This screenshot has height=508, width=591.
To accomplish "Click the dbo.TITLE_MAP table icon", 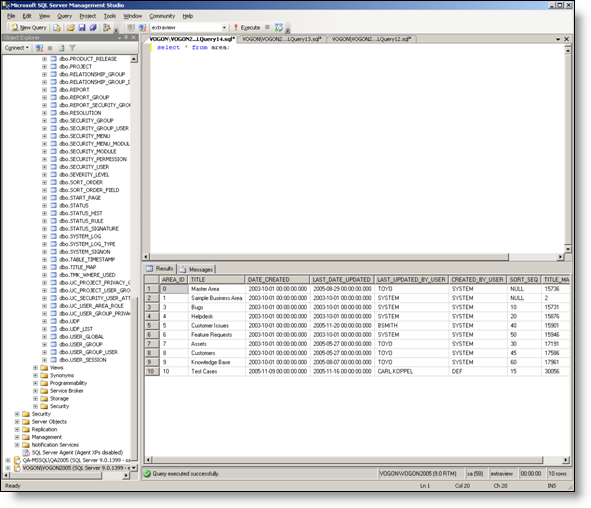I will point(53,267).
